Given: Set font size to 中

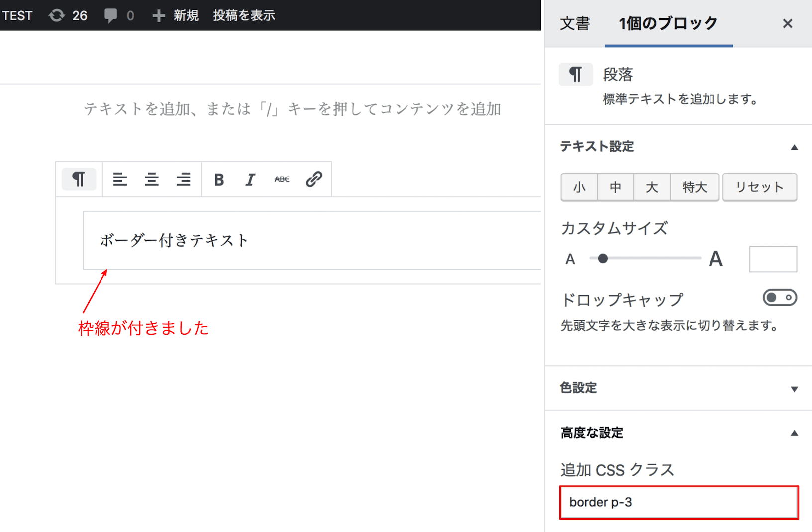Looking at the screenshot, I should [615, 187].
